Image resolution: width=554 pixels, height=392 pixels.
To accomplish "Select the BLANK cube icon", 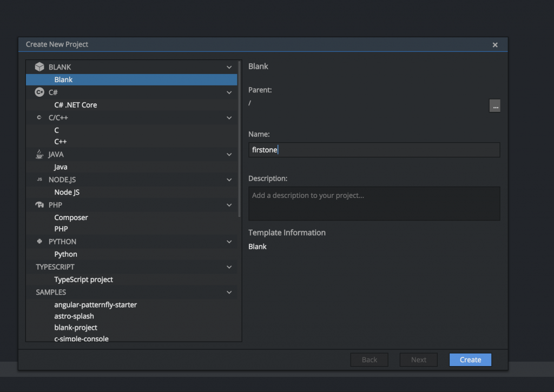I will [x=39, y=67].
